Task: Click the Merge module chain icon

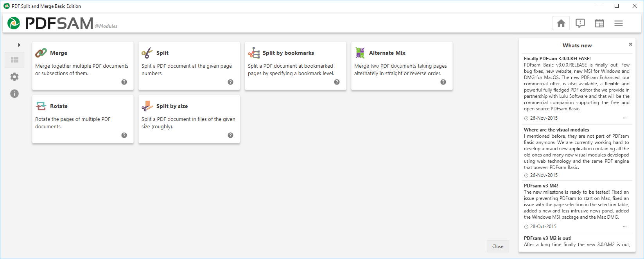Action: tap(41, 53)
